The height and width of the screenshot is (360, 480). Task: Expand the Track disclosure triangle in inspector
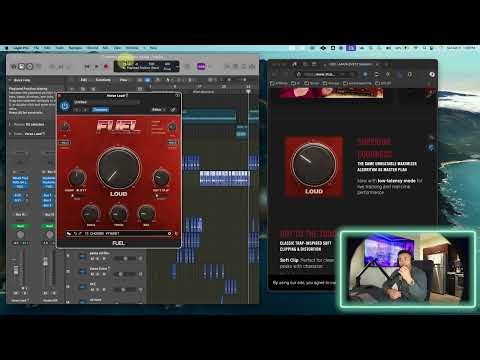pos(10,134)
